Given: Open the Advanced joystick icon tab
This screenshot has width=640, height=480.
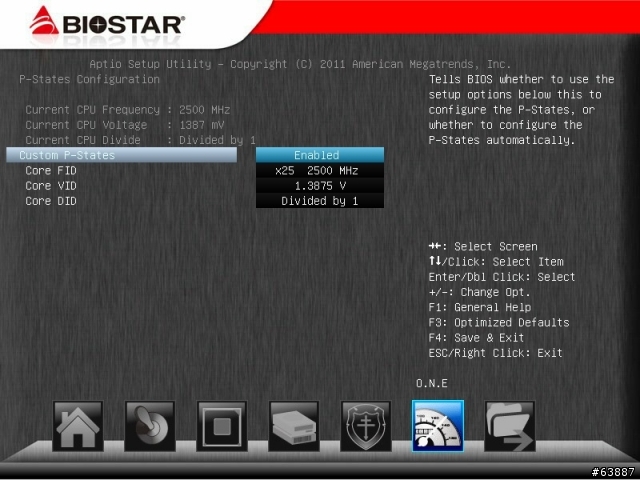Looking at the screenshot, I should [150, 426].
